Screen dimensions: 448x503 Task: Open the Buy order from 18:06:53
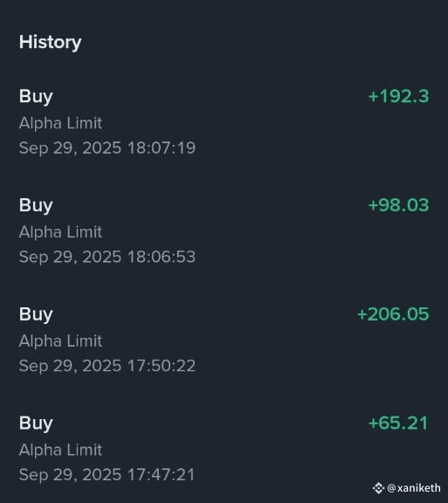[224, 231]
